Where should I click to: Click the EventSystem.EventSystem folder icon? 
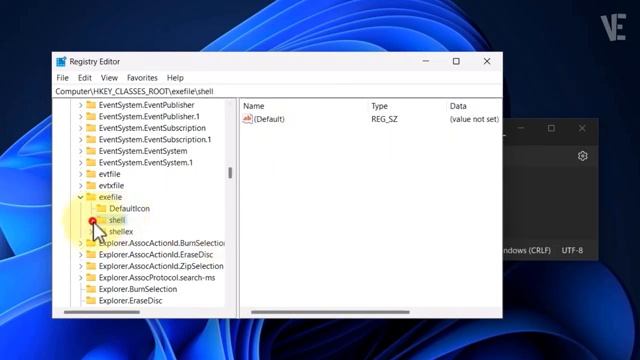coord(91,151)
